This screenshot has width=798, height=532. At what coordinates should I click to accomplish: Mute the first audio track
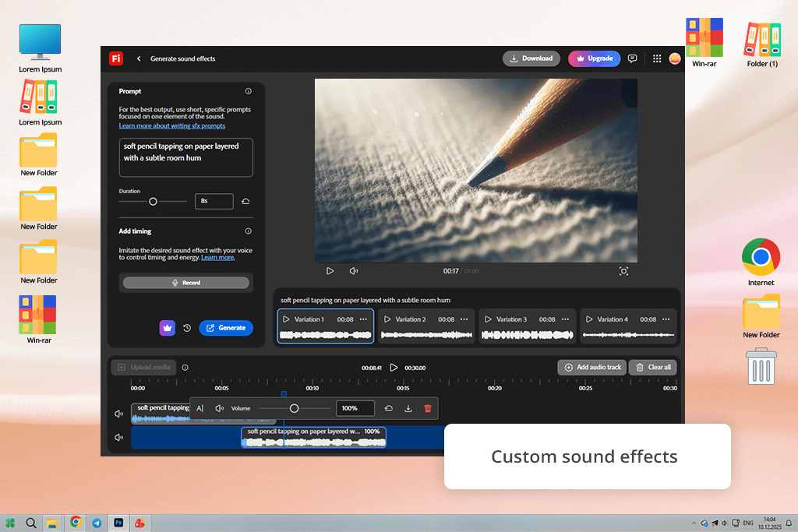click(119, 414)
